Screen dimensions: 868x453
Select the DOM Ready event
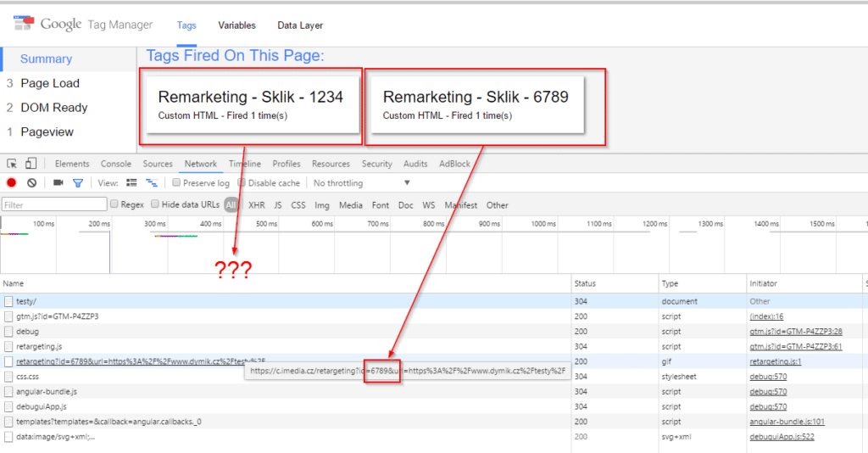pyautogui.click(x=54, y=108)
